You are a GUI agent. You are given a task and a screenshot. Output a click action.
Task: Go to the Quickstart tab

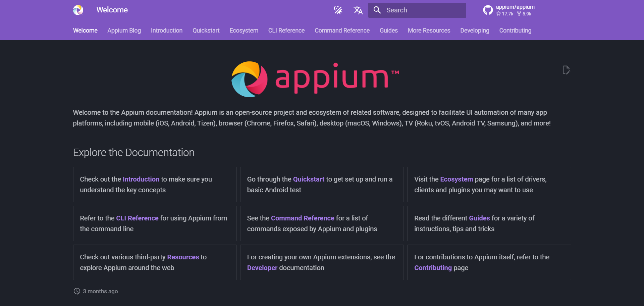coord(206,31)
